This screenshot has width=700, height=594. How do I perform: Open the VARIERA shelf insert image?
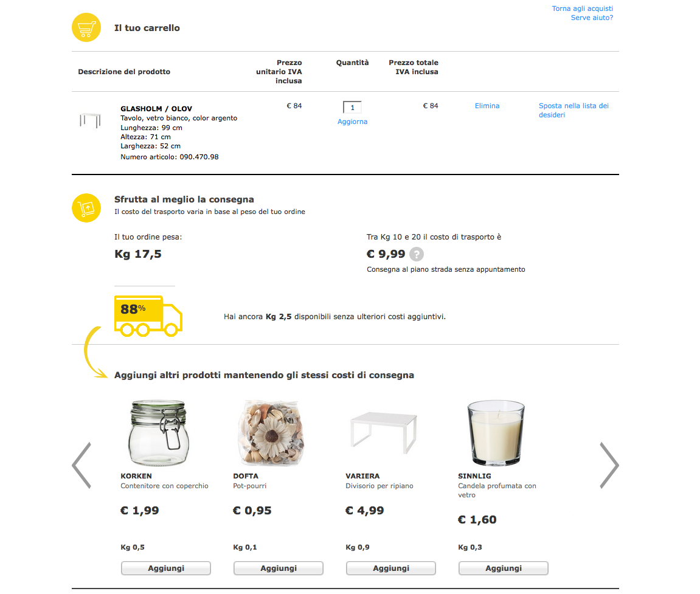click(382, 432)
